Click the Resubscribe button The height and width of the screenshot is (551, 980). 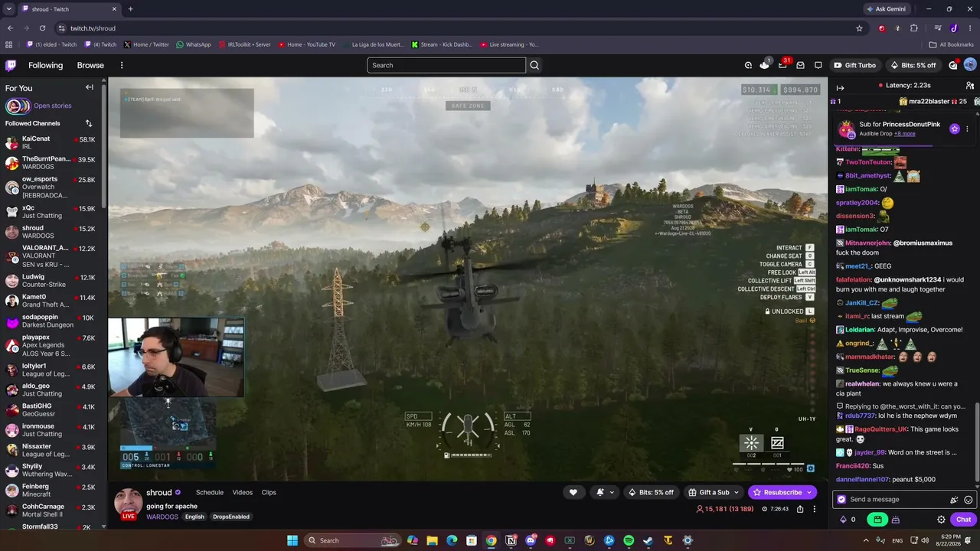(782, 492)
